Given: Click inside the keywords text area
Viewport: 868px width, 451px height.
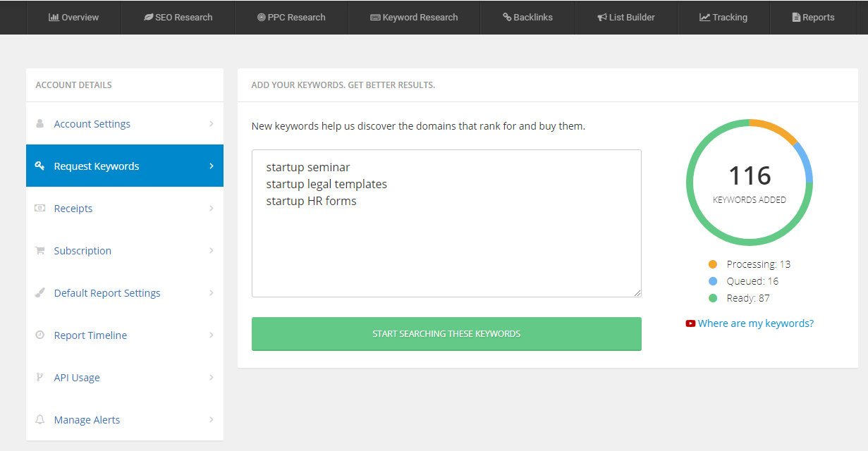Looking at the screenshot, I should (x=446, y=223).
